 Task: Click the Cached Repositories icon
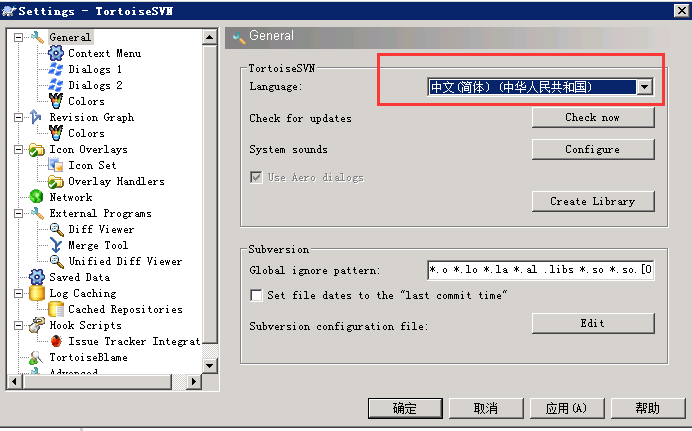coord(56,309)
